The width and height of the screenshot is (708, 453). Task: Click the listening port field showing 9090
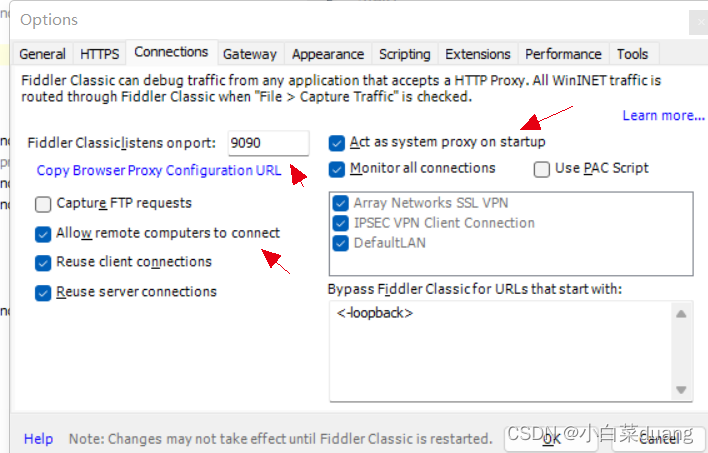[x=268, y=143]
